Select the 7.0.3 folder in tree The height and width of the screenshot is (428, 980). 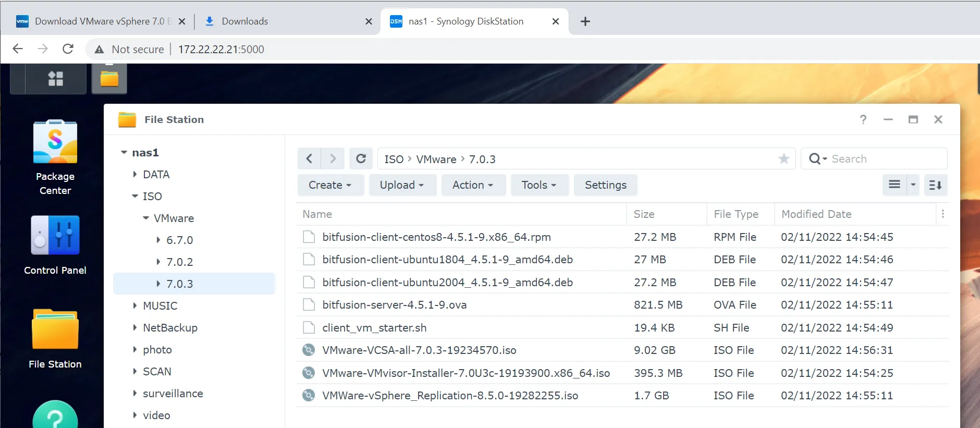pos(194,284)
